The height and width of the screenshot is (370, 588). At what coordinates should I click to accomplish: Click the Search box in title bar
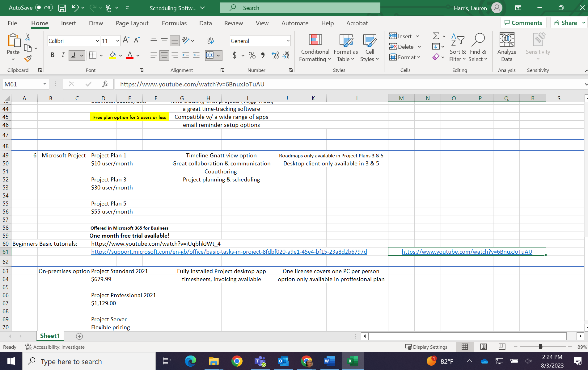pyautogui.click(x=300, y=8)
